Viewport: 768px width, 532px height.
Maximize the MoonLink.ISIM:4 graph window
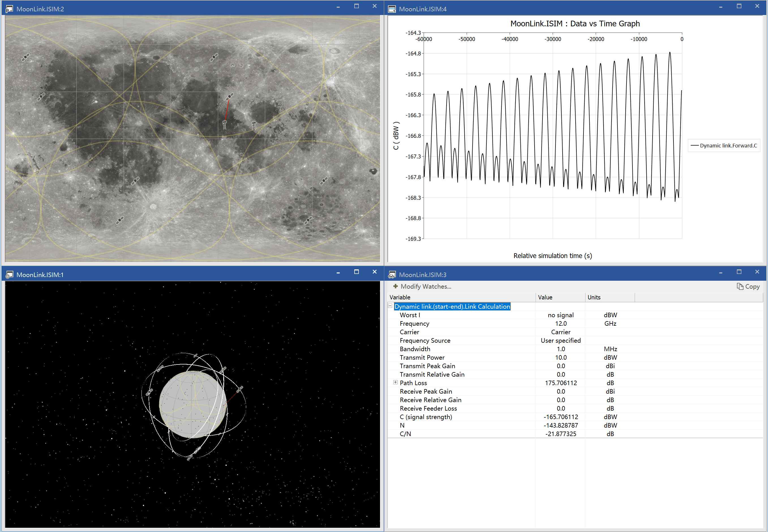coord(739,6)
